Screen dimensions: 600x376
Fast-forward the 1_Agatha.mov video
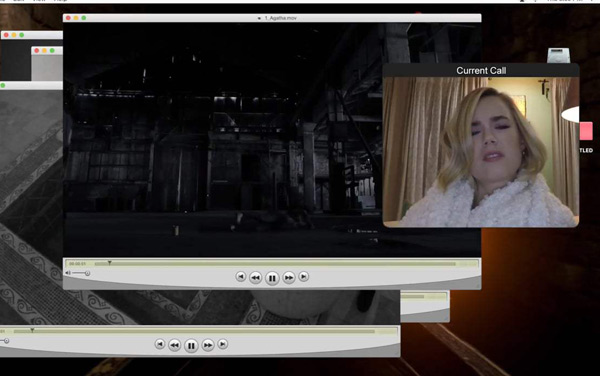tap(289, 278)
